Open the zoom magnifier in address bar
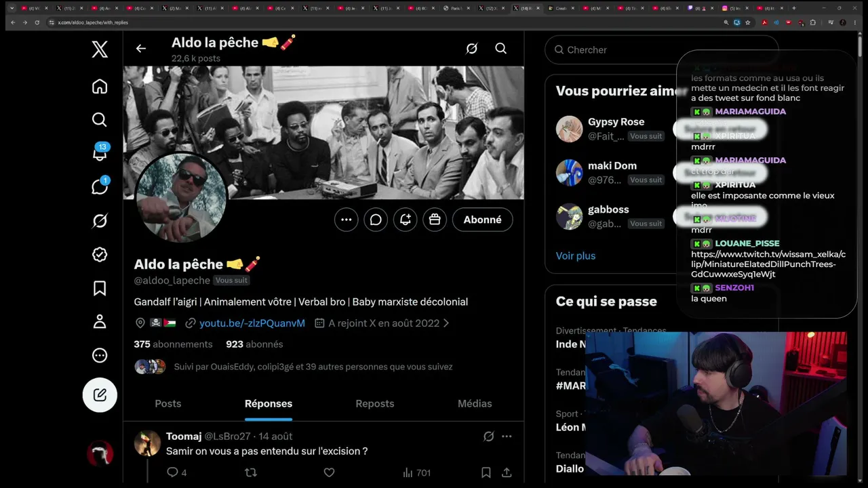This screenshot has width=868, height=488. click(726, 22)
